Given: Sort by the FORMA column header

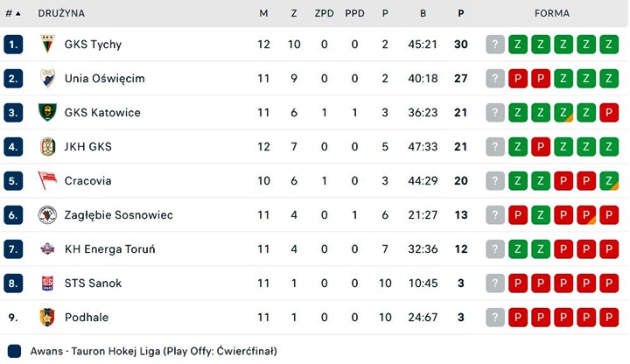Looking at the screenshot, I should (551, 13).
